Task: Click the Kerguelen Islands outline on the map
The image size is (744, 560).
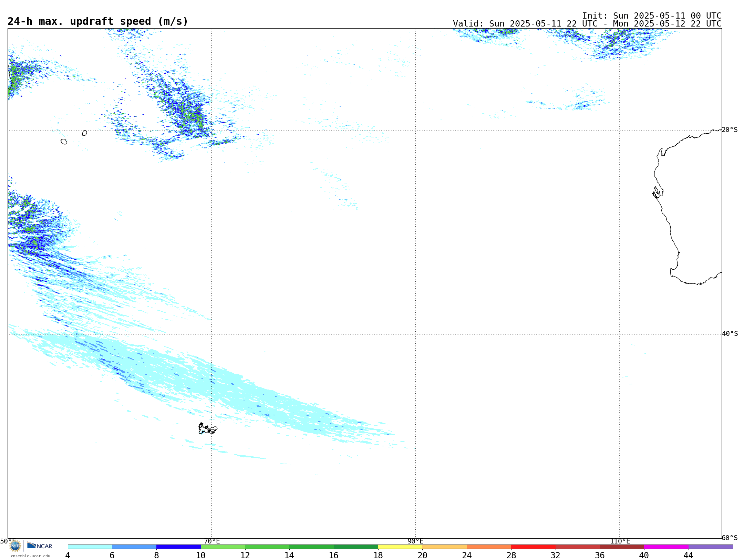Action: point(208,428)
